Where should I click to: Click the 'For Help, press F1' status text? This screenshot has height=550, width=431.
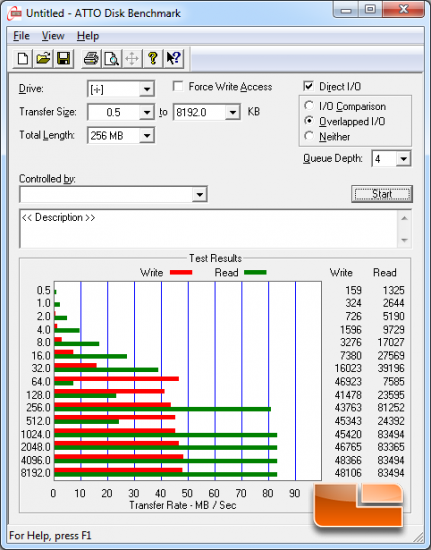[50, 536]
